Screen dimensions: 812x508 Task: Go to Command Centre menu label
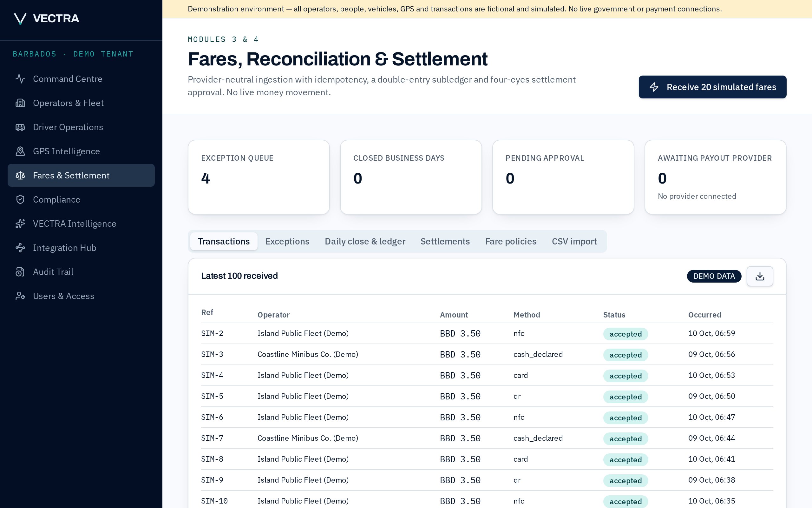point(68,79)
